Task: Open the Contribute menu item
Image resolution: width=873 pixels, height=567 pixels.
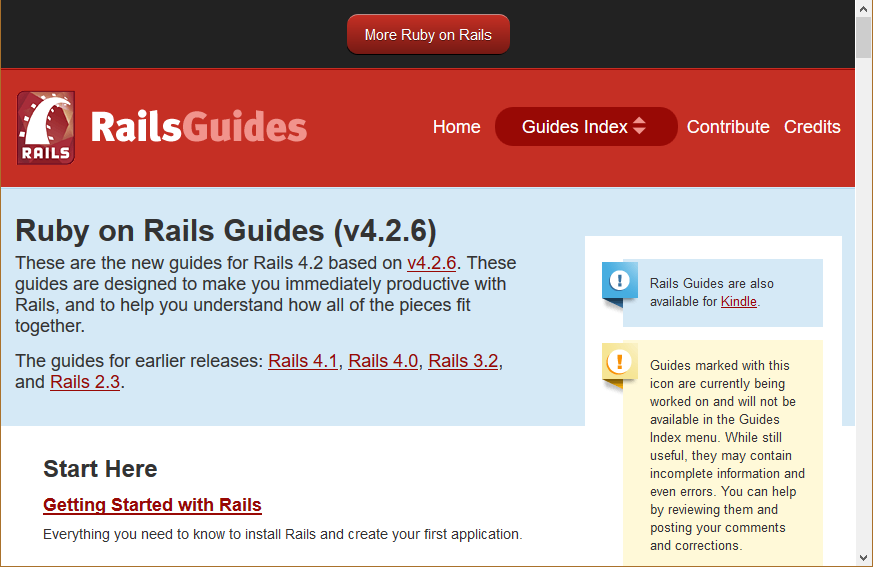Action: click(728, 127)
